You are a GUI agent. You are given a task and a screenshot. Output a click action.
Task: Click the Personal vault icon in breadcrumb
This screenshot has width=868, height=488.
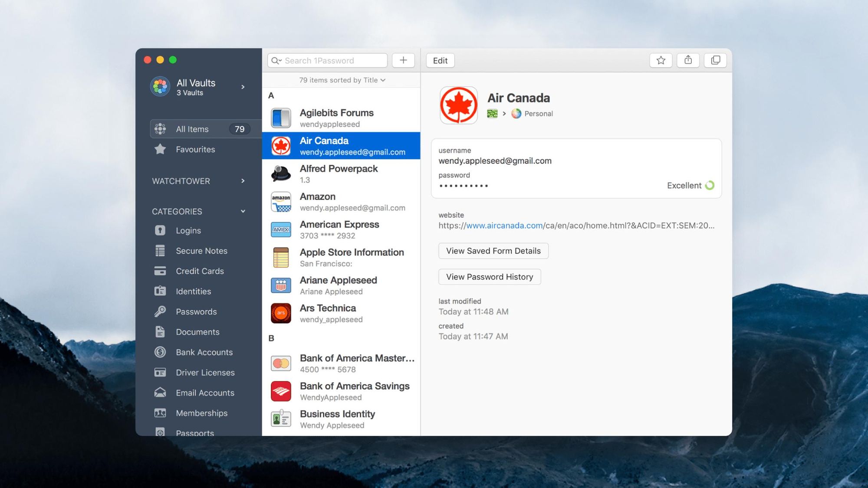[x=516, y=114]
